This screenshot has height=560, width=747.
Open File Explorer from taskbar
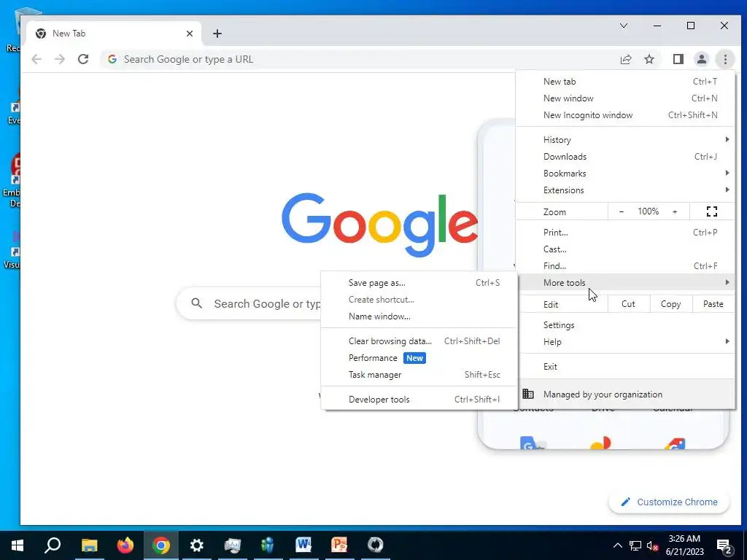[89, 545]
